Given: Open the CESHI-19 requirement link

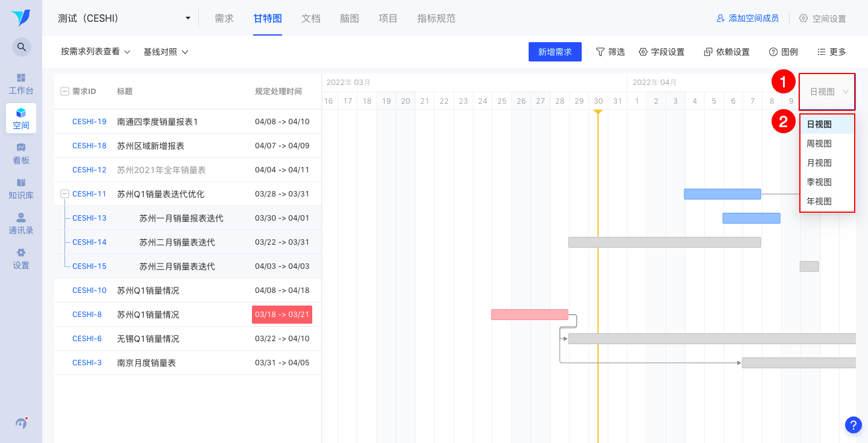Looking at the screenshot, I should point(89,122).
